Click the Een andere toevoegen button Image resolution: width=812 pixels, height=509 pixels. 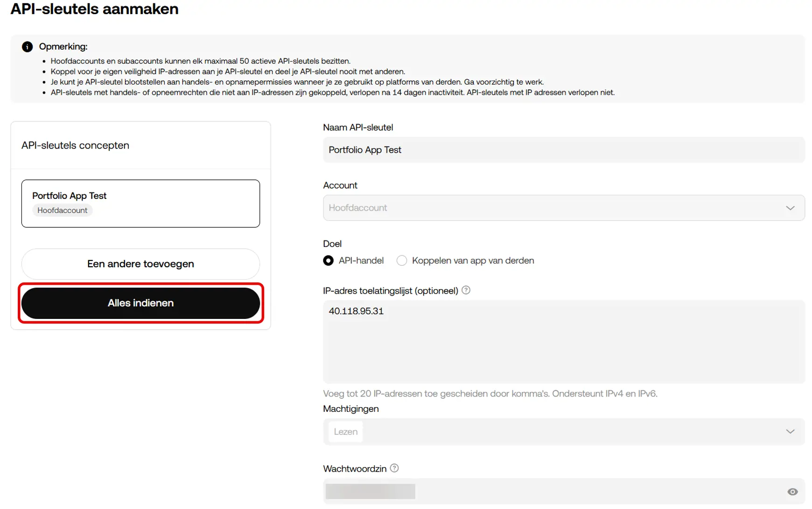point(140,264)
